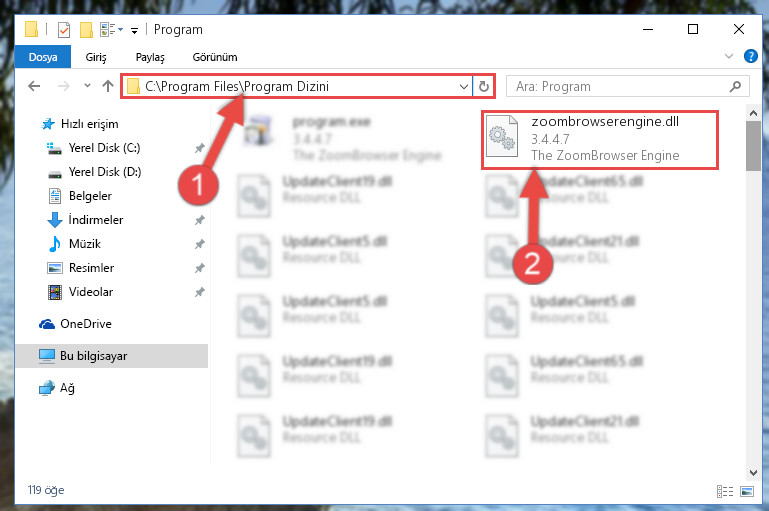Open OneDrive in the navigation pane
Image resolution: width=769 pixels, height=511 pixels.
pos(85,324)
